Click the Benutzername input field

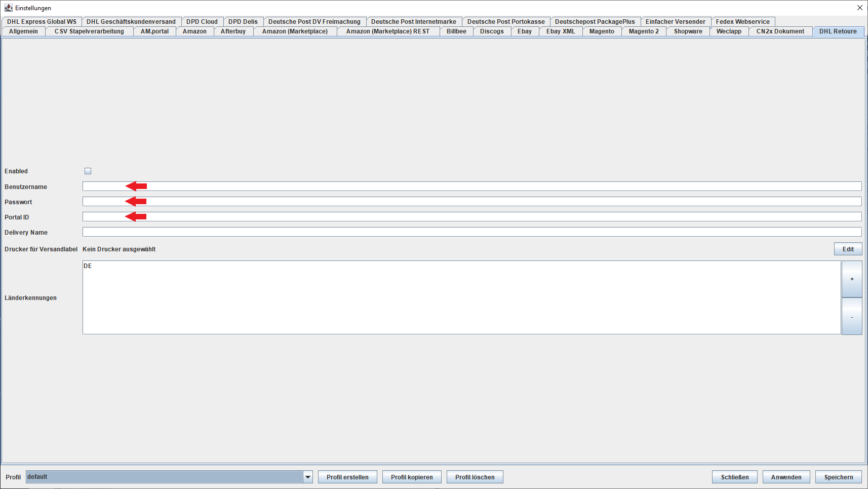[x=472, y=186]
